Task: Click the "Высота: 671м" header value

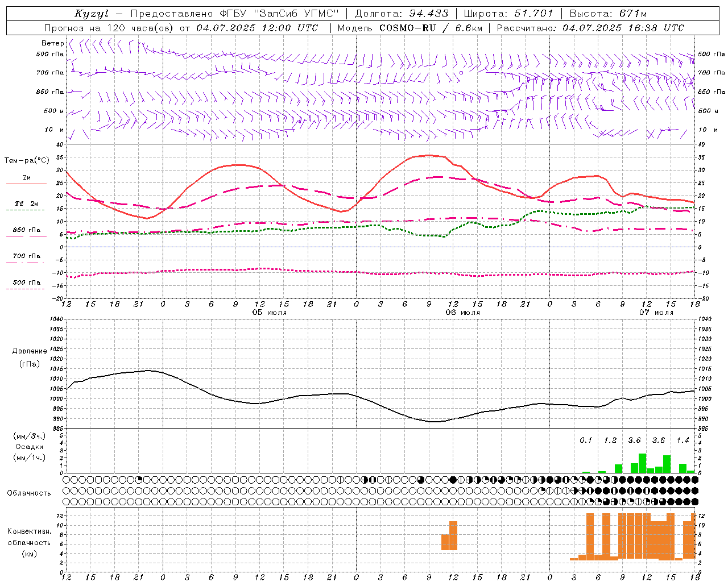Action: [608, 14]
